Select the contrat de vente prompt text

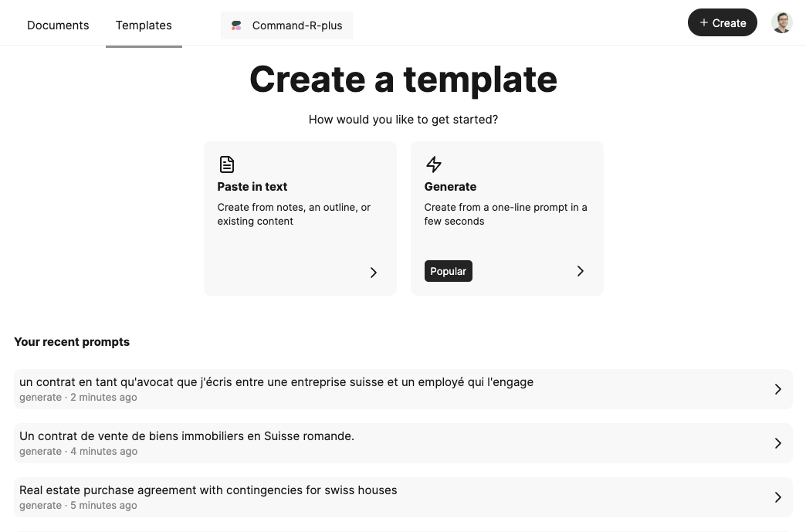click(x=187, y=436)
